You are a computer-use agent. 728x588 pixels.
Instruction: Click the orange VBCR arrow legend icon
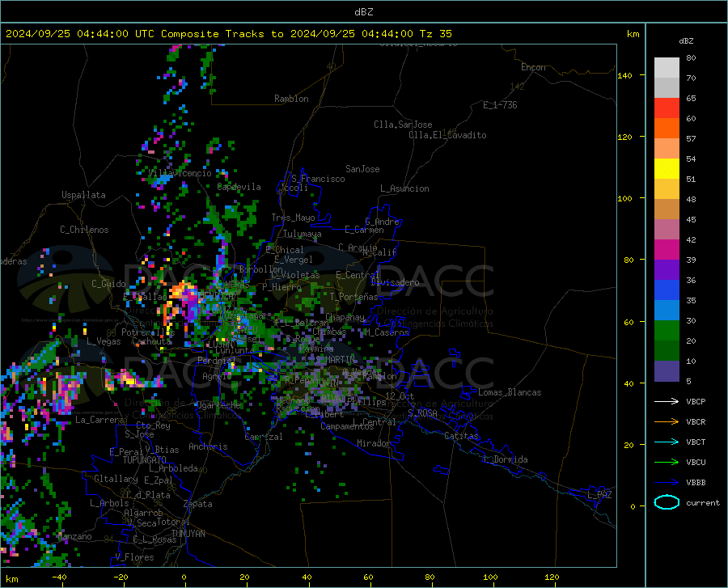[x=667, y=422]
